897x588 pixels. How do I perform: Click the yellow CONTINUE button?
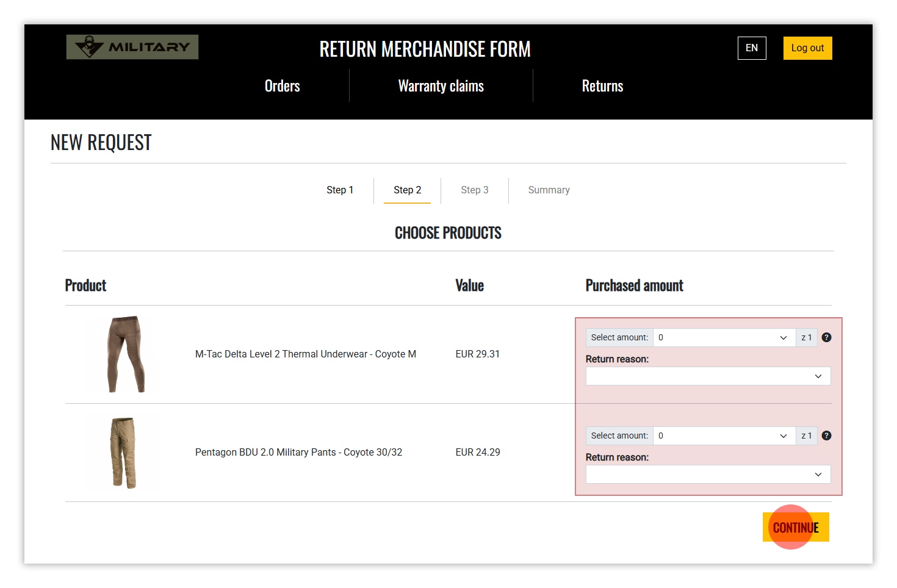pos(796,528)
